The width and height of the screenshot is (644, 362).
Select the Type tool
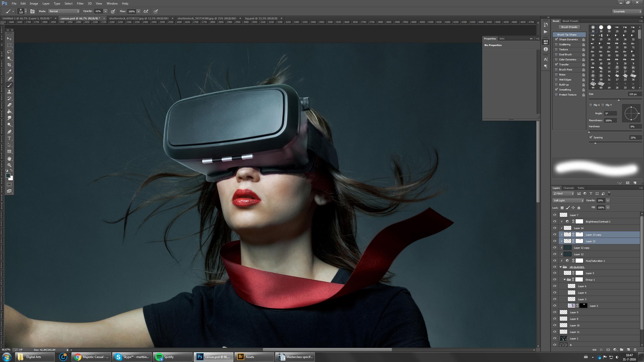point(9,138)
